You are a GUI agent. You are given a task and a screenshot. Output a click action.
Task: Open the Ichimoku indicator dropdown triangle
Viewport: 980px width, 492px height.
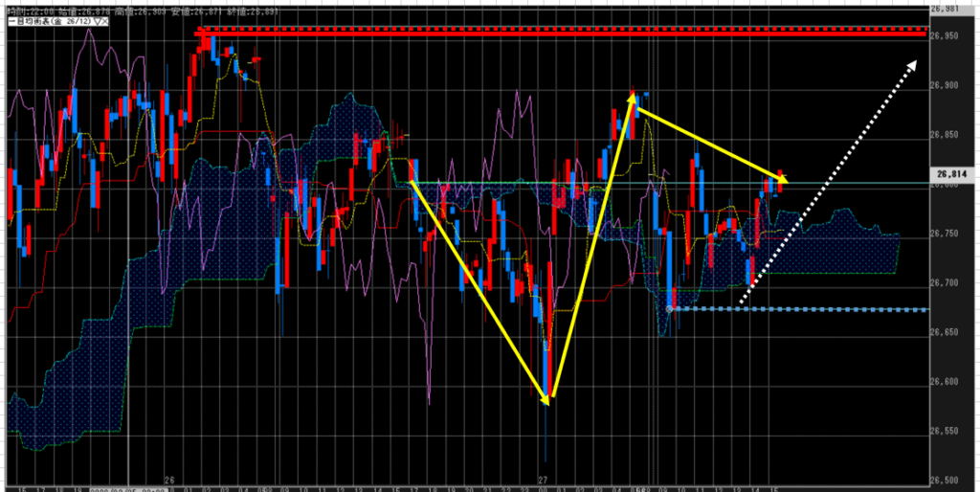coord(97,18)
